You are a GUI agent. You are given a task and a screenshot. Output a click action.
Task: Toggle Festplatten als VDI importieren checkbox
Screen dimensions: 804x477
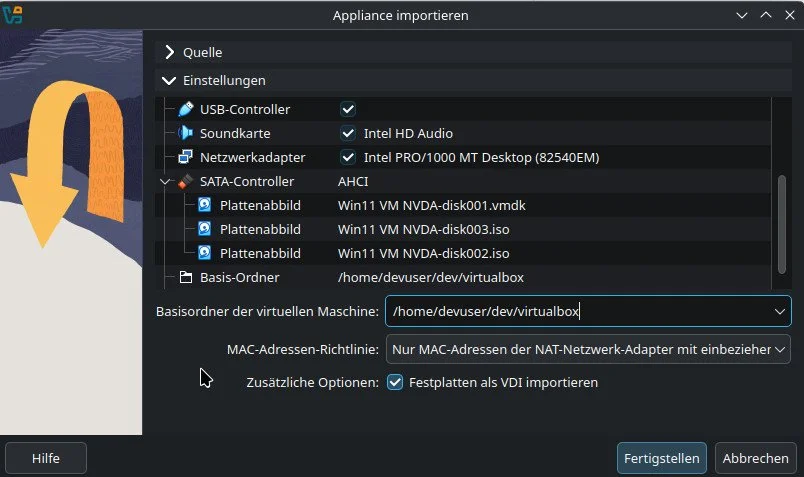[x=395, y=382]
